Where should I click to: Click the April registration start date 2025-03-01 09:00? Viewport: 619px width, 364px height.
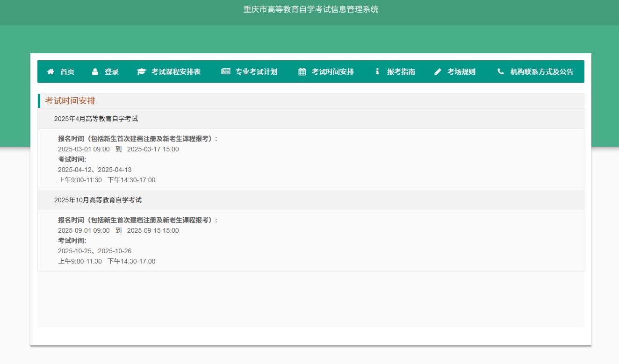point(84,150)
